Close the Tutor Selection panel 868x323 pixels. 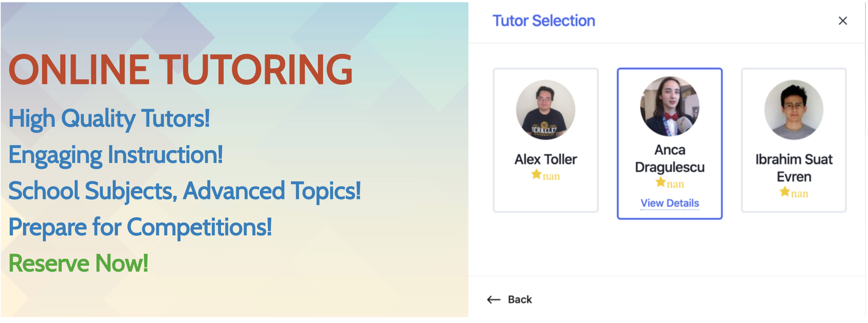842,21
